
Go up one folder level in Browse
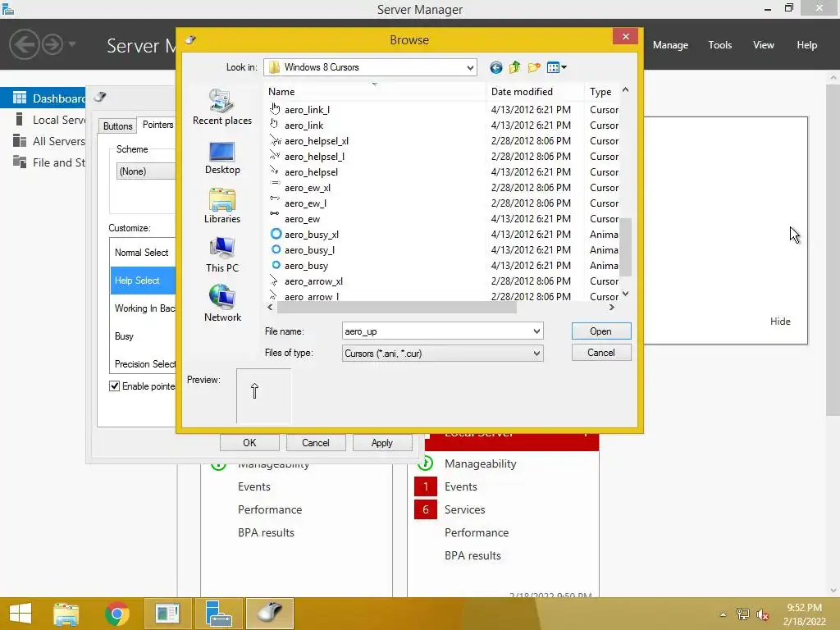[x=515, y=67]
